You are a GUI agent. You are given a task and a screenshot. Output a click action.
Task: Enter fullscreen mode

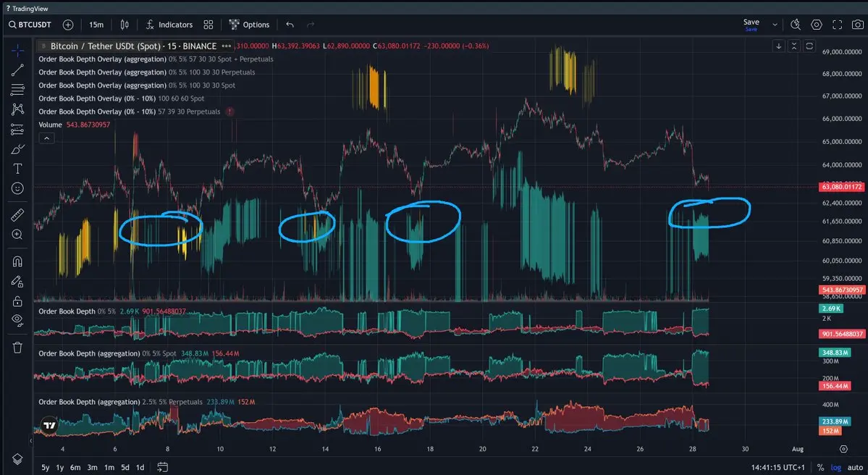click(x=838, y=25)
